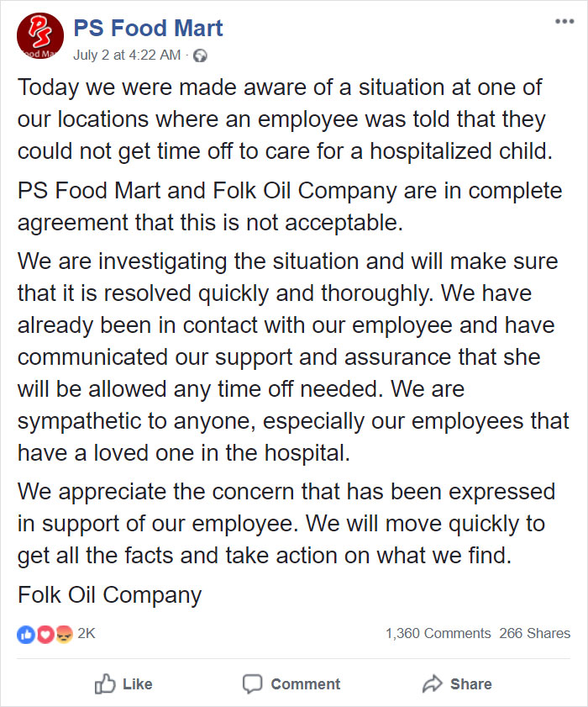The image size is (588, 707).
Task: Select the Comment button text
Action: point(306,684)
